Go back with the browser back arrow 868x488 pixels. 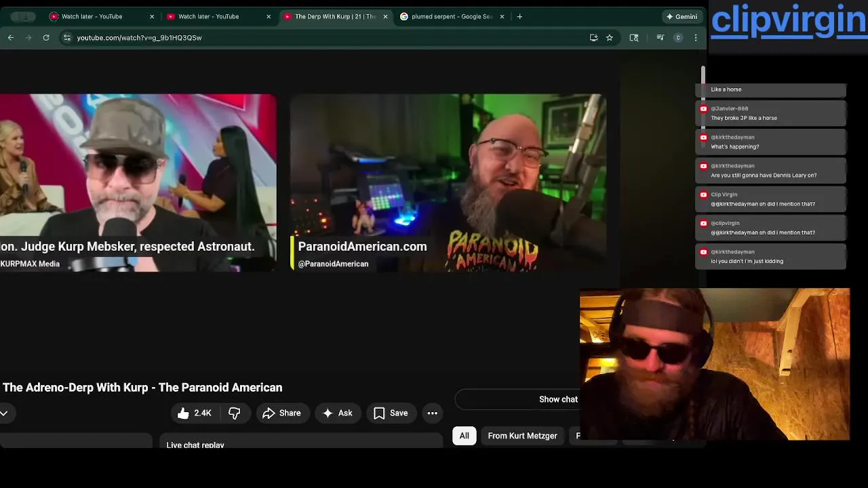click(x=11, y=38)
